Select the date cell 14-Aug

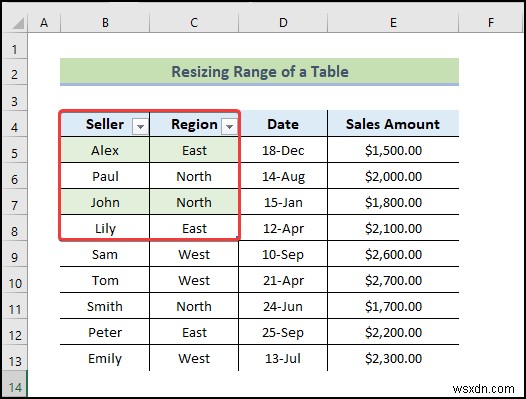(x=283, y=176)
